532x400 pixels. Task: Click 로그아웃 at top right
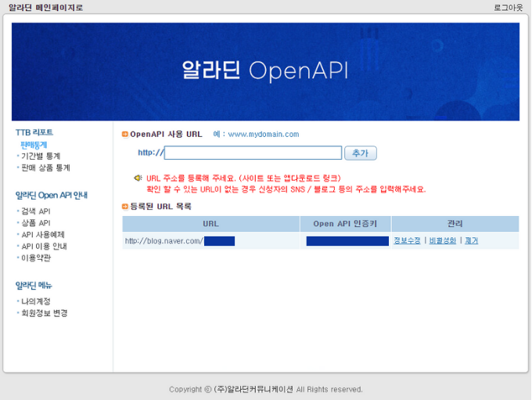point(508,8)
